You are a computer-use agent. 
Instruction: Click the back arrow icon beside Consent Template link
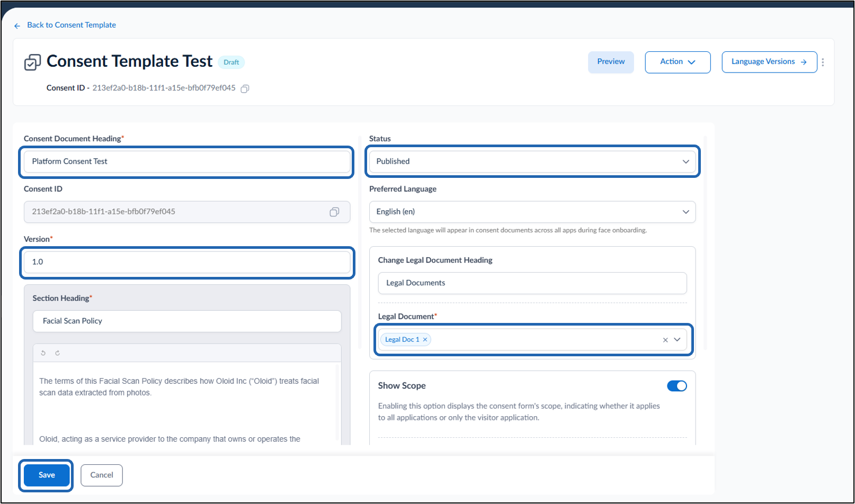(17, 25)
